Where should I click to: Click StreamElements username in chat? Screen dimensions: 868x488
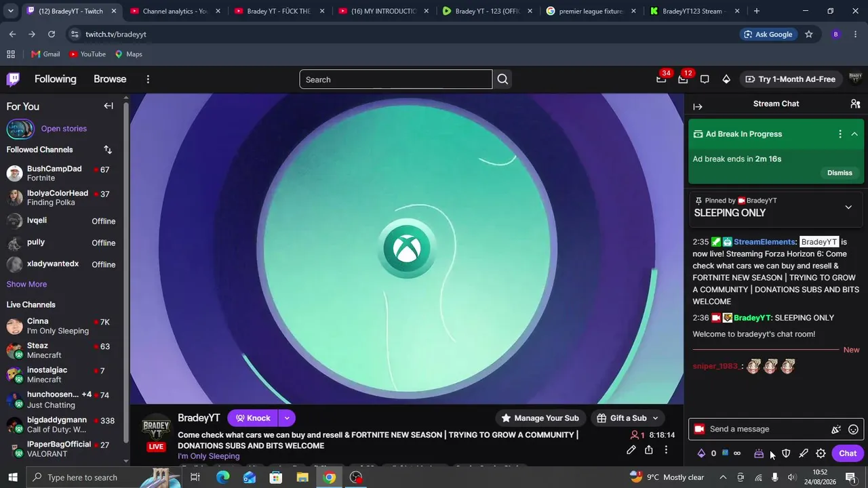pyautogui.click(x=765, y=242)
